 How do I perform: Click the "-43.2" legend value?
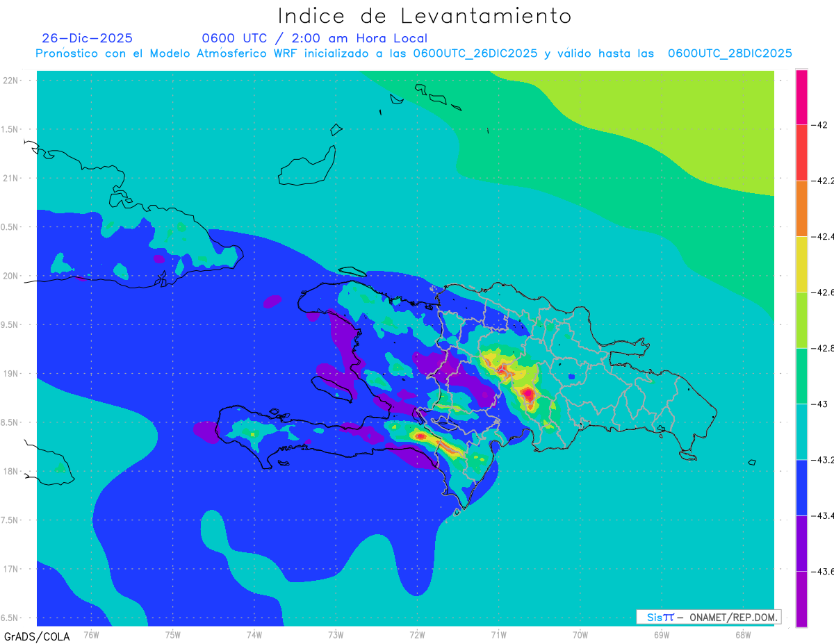pyautogui.click(x=824, y=460)
